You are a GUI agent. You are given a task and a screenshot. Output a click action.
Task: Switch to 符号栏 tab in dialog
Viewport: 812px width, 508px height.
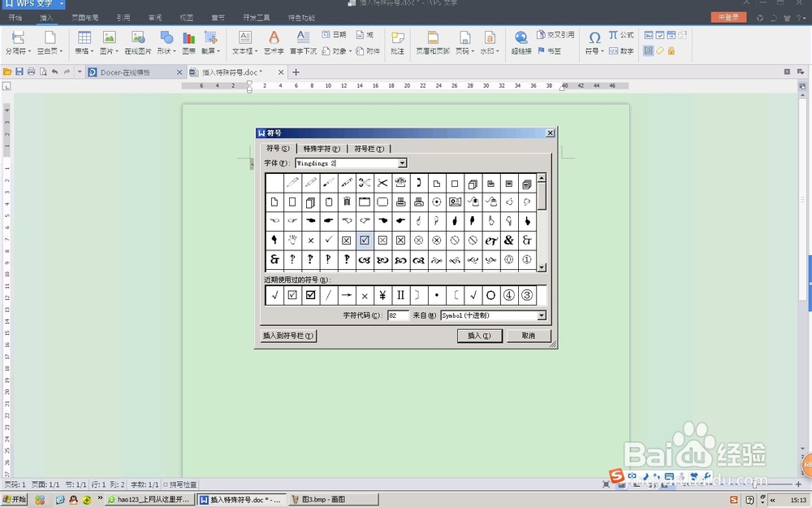[x=369, y=149]
